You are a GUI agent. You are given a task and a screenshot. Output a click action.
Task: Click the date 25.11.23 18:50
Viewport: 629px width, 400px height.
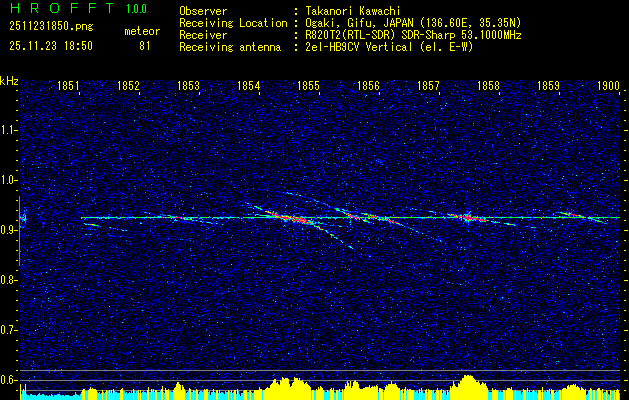coord(51,46)
